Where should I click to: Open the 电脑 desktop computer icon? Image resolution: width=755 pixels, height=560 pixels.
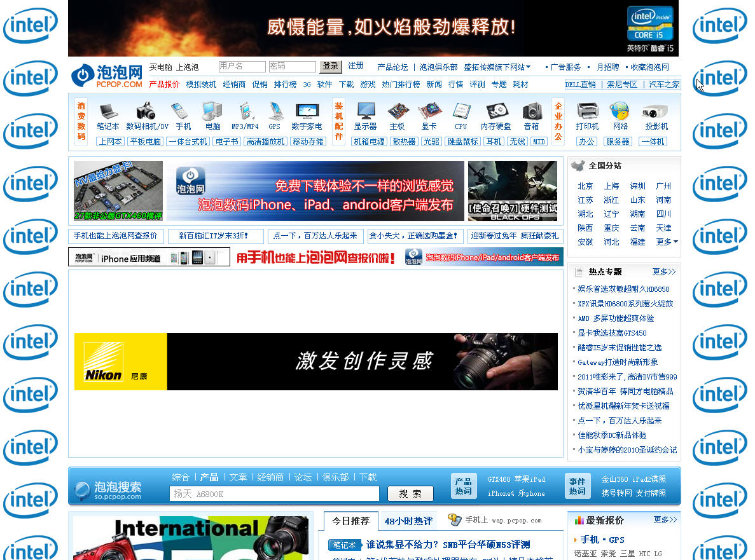pyautogui.click(x=212, y=111)
